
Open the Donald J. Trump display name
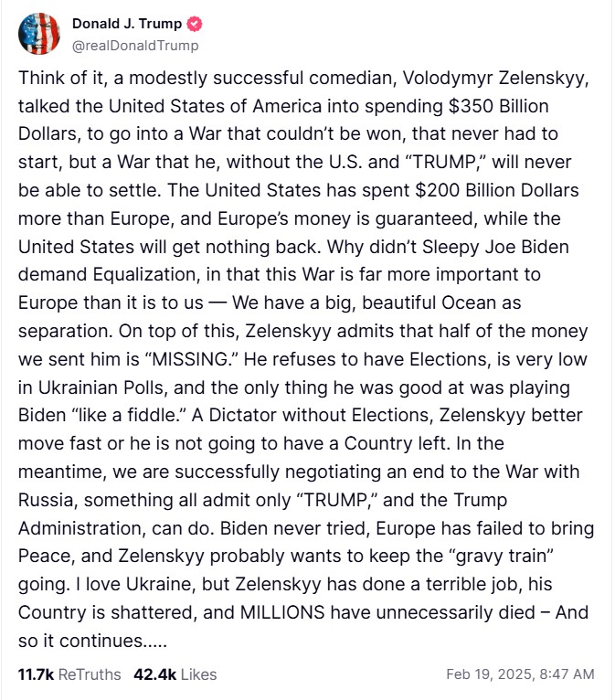point(127,23)
